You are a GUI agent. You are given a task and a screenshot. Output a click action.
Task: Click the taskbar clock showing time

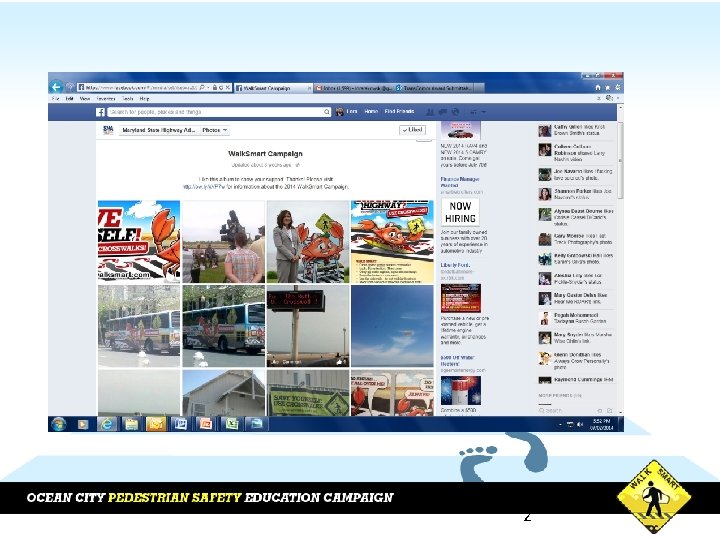(x=602, y=424)
